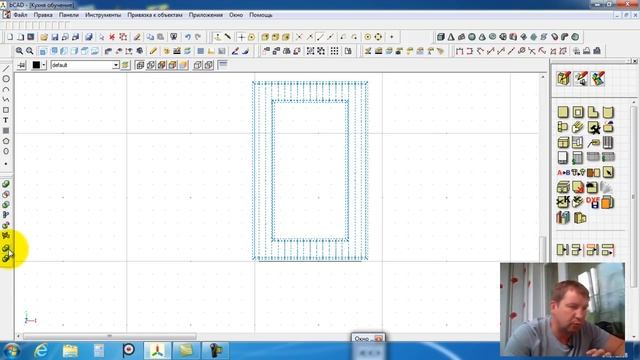Screen dimensions: 640x360
Task: Click the Save floppy disk icon
Action: pos(55,37)
